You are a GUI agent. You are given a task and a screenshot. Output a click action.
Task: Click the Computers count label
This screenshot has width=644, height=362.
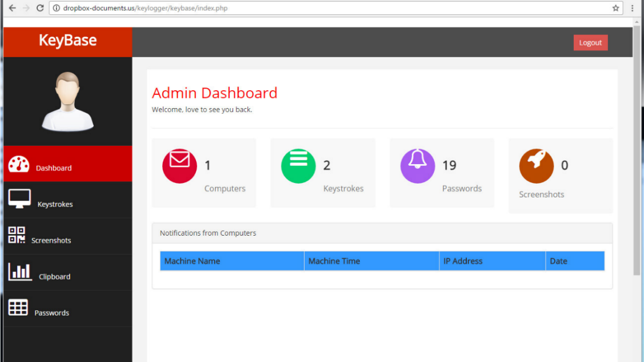225,188
